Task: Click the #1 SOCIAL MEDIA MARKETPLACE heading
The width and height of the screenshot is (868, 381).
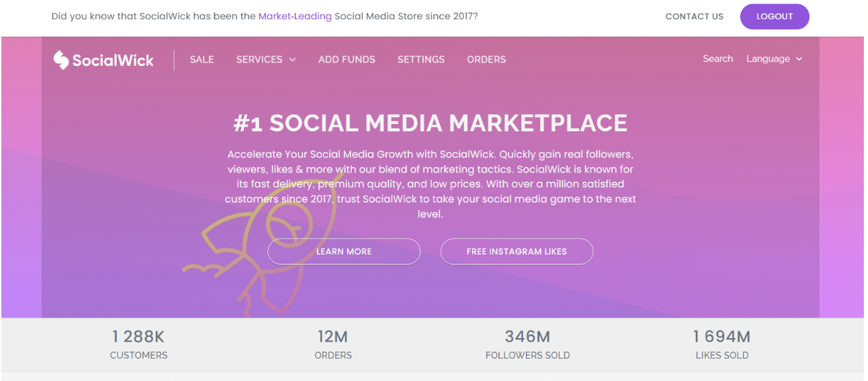Action: click(x=431, y=123)
